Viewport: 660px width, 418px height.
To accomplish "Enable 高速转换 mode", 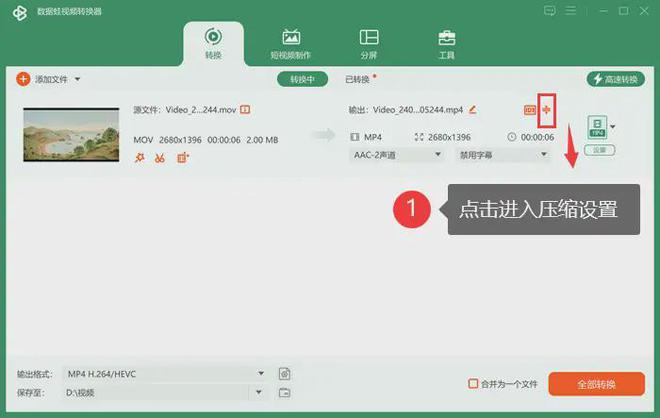I will pyautogui.click(x=615, y=79).
